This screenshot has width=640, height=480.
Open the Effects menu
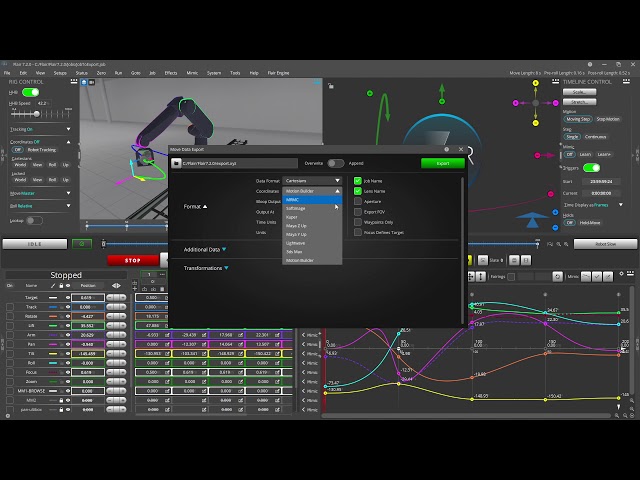point(171,73)
